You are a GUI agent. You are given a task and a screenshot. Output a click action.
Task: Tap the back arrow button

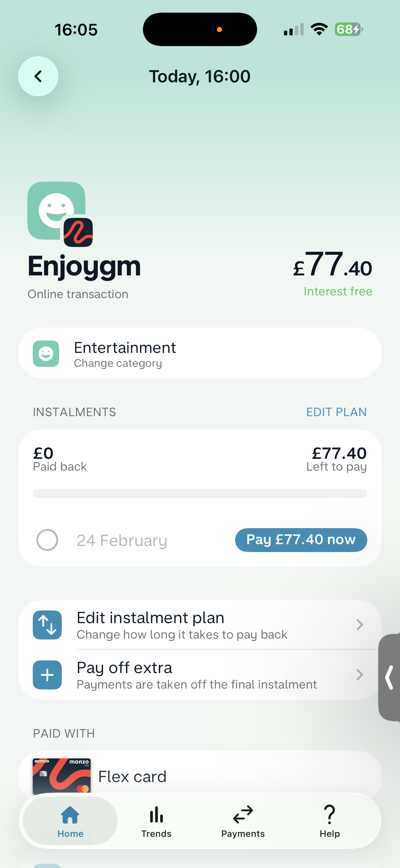click(38, 76)
